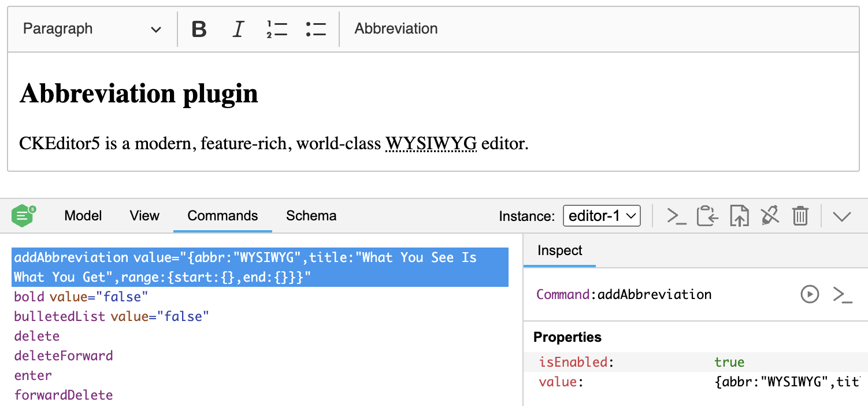The height and width of the screenshot is (406, 868).
Task: Open the console log tool in inspector toolbar
Action: [676, 216]
